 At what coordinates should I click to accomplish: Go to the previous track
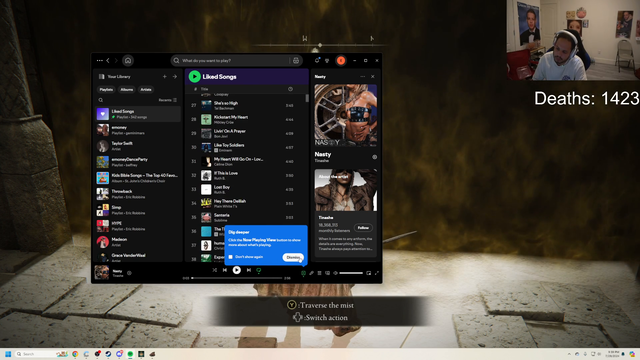coord(224,270)
